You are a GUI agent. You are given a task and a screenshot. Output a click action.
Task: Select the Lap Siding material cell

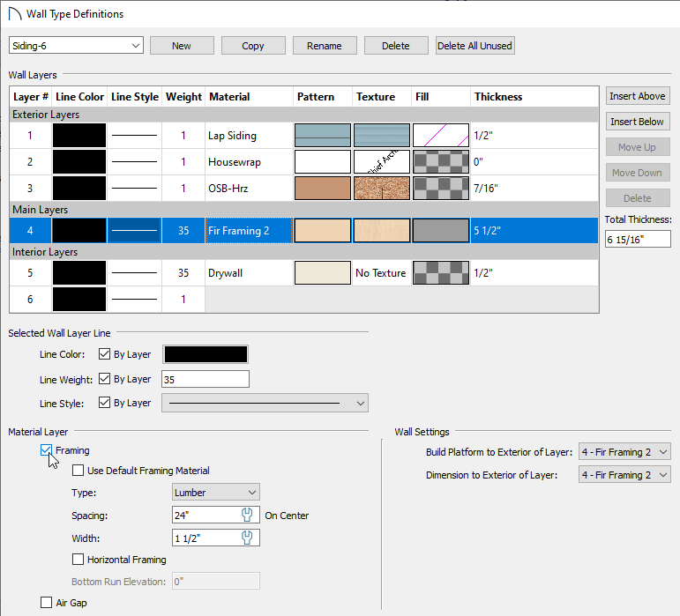(x=249, y=135)
